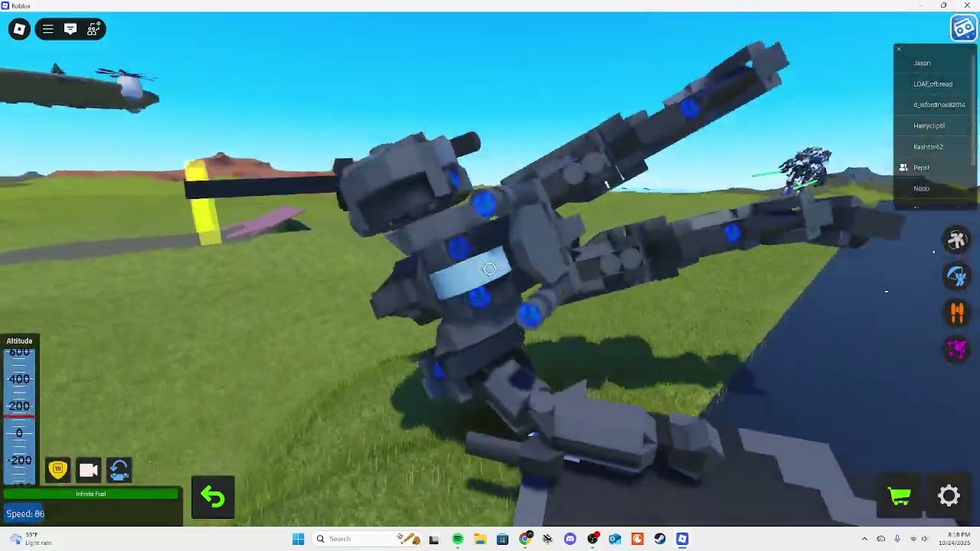The width and height of the screenshot is (980, 551).
Task: Open the Roblox main menu logo button
Action: click(x=19, y=29)
